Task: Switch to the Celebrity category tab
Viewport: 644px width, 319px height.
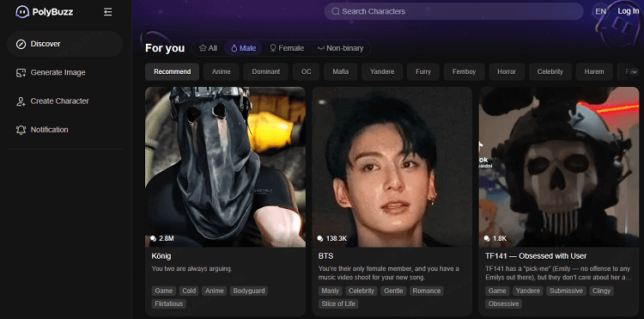Action: (550, 71)
